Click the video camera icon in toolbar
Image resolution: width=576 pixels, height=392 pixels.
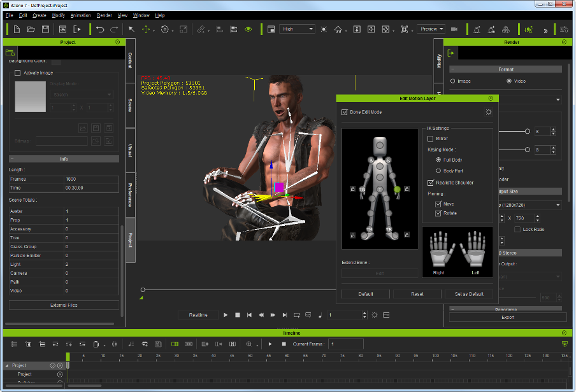454,29
